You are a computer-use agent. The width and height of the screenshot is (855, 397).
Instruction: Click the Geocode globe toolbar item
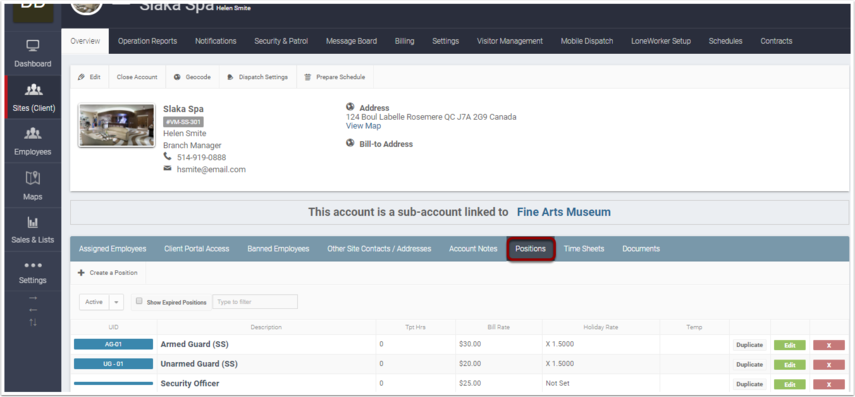click(x=192, y=77)
